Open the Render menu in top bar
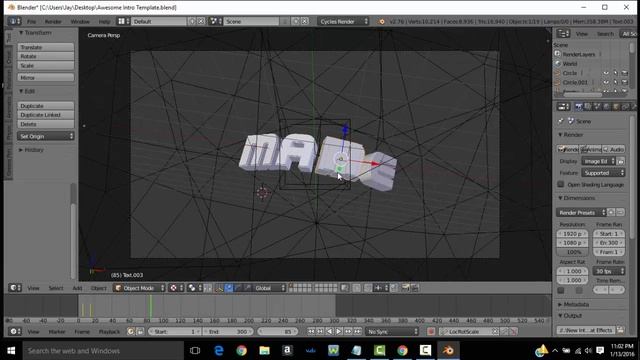This screenshot has width=640, height=360. (53, 21)
